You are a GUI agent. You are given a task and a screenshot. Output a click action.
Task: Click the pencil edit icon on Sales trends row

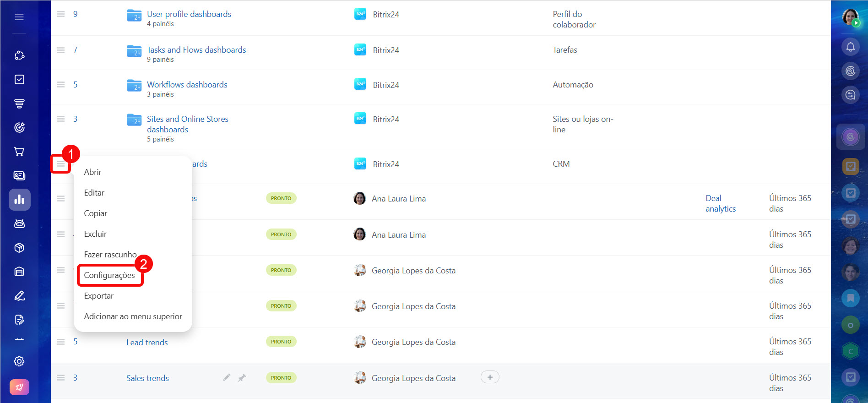pos(227,378)
